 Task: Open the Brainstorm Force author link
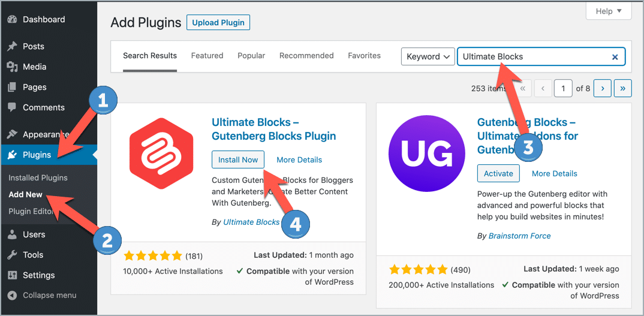tap(519, 236)
